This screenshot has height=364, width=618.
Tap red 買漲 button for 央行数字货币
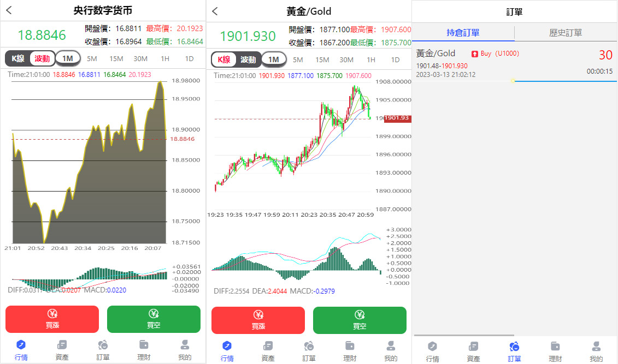pos(52,319)
